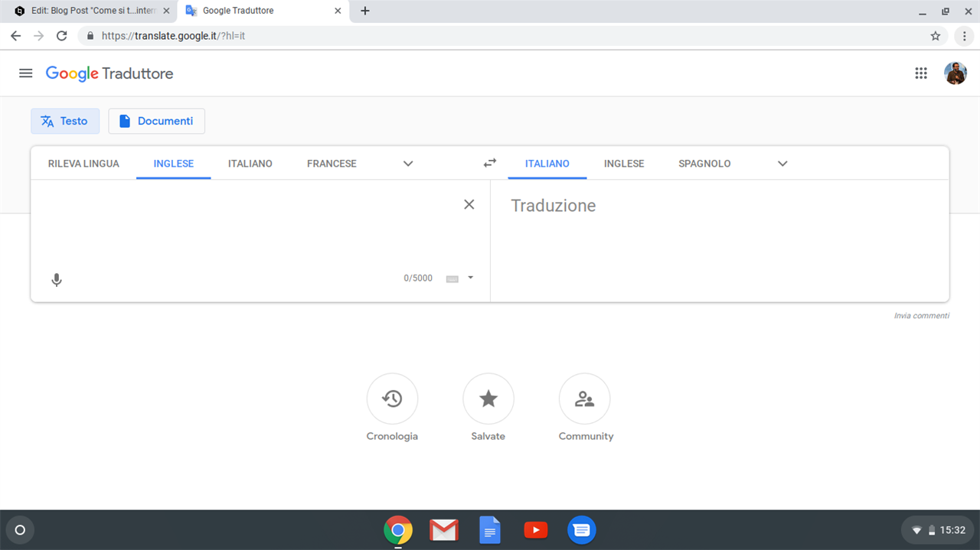The image size is (980, 550).
Task: Open the Chrome OS launcher button
Action: point(20,529)
